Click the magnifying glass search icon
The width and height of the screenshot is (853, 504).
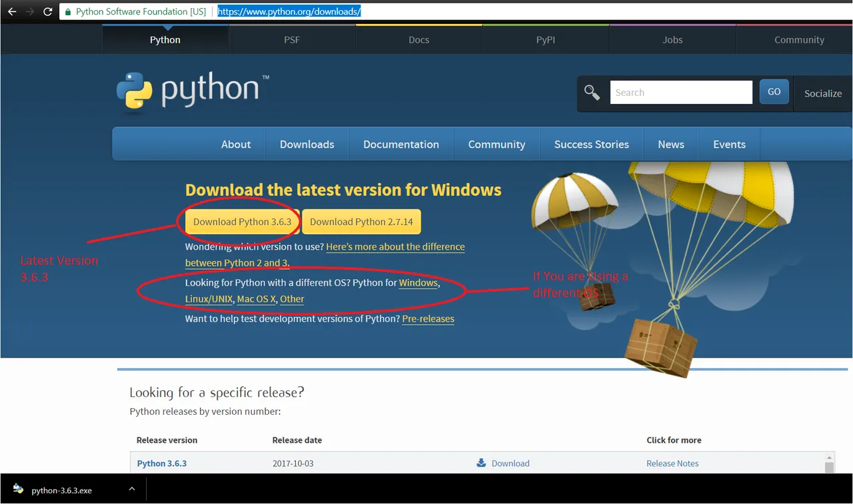[x=592, y=93]
